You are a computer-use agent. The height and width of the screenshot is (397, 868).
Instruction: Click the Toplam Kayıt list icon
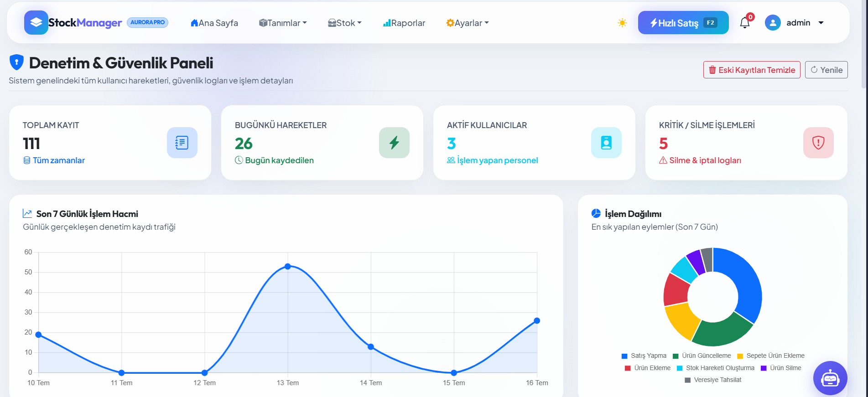(x=182, y=143)
